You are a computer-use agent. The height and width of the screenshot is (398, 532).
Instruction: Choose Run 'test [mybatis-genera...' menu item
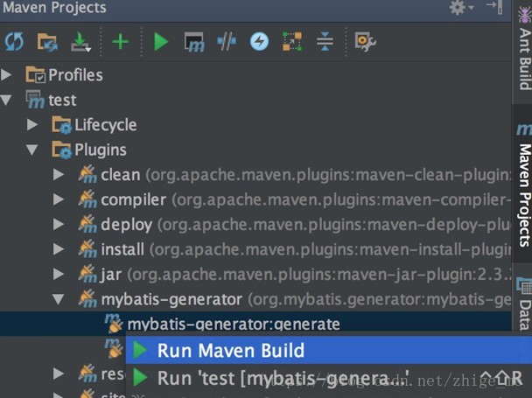[328, 378]
